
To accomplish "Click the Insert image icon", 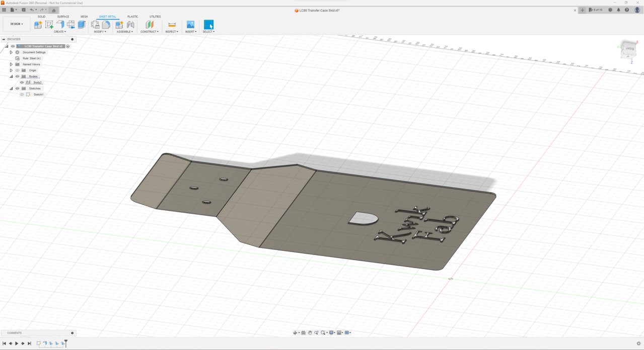I will coord(190,25).
